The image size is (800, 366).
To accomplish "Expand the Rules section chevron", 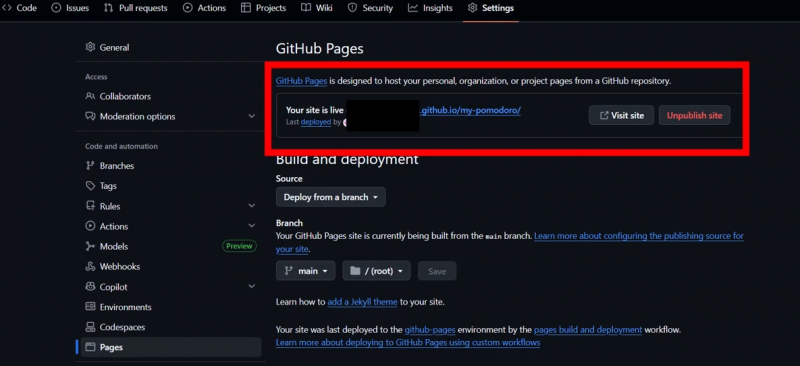I will pos(252,206).
